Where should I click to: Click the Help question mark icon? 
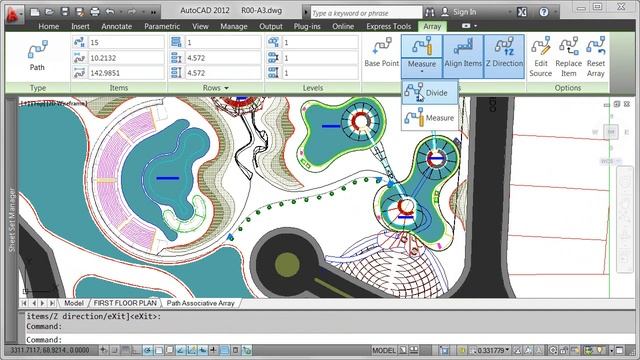(x=544, y=12)
